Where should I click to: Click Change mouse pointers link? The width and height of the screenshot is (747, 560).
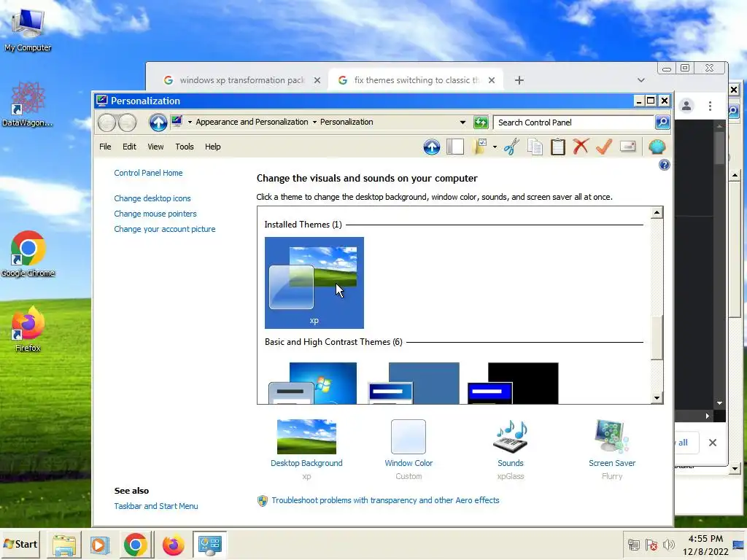pyautogui.click(x=155, y=214)
